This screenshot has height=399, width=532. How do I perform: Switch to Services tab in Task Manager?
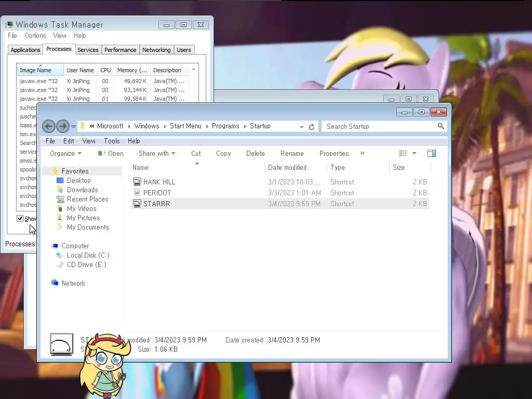[x=88, y=50]
